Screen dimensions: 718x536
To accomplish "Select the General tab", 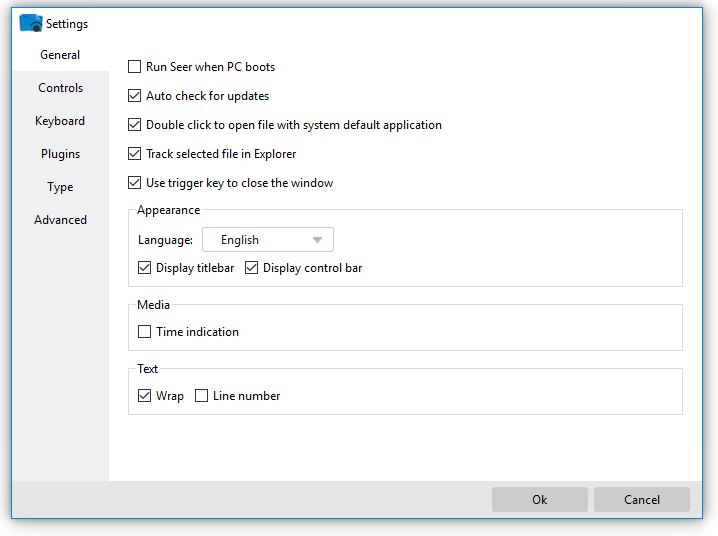I will [60, 55].
